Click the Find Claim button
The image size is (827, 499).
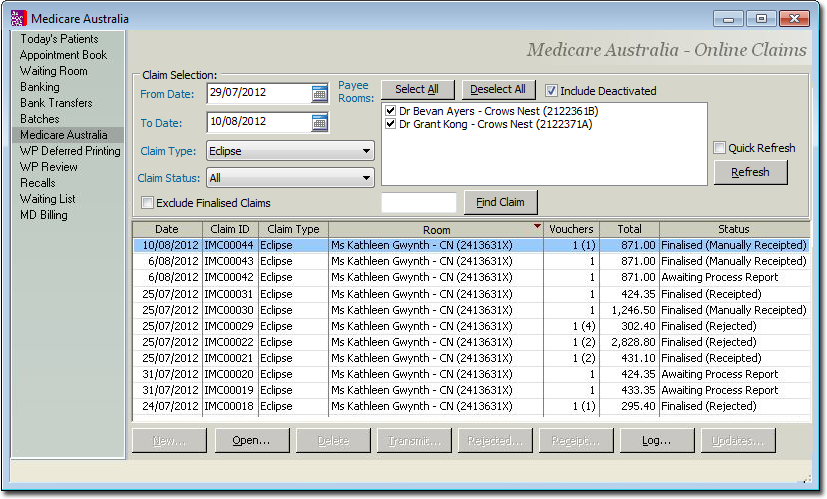[x=500, y=203]
